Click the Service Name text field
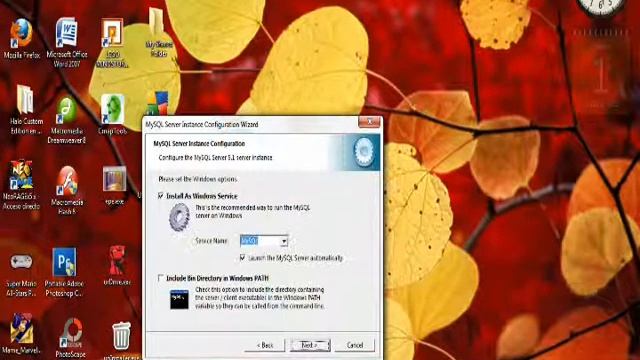640x360 pixels. (260, 241)
